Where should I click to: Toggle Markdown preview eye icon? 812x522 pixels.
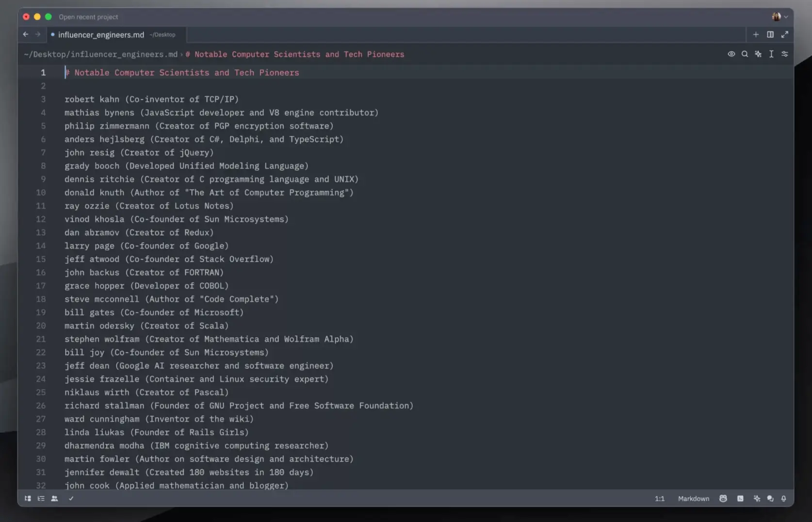point(731,54)
